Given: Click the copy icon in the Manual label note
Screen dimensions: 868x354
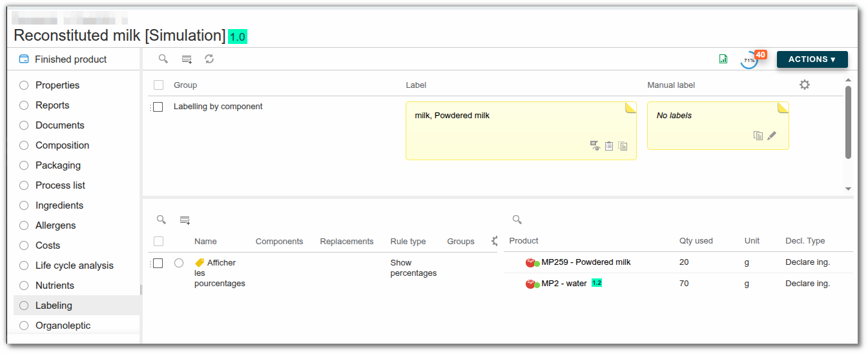Looking at the screenshot, I should coord(758,136).
